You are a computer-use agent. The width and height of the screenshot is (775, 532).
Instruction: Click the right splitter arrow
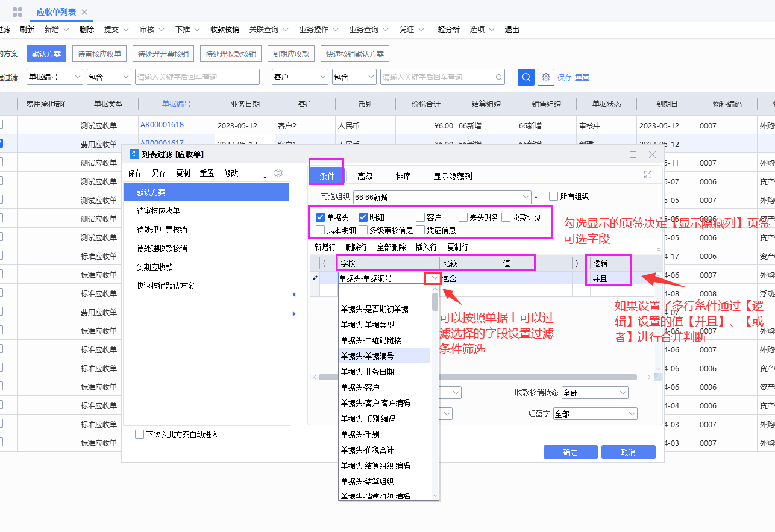[x=294, y=314]
